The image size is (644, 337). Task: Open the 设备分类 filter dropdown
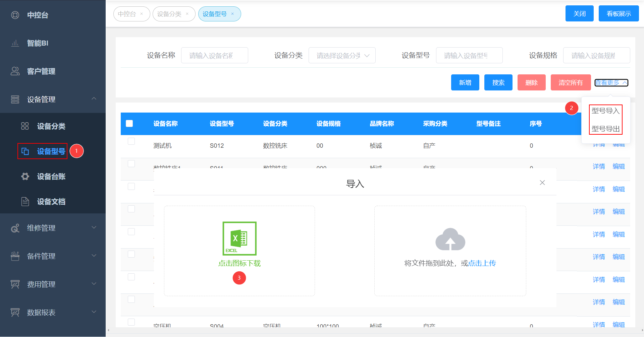[342, 56]
